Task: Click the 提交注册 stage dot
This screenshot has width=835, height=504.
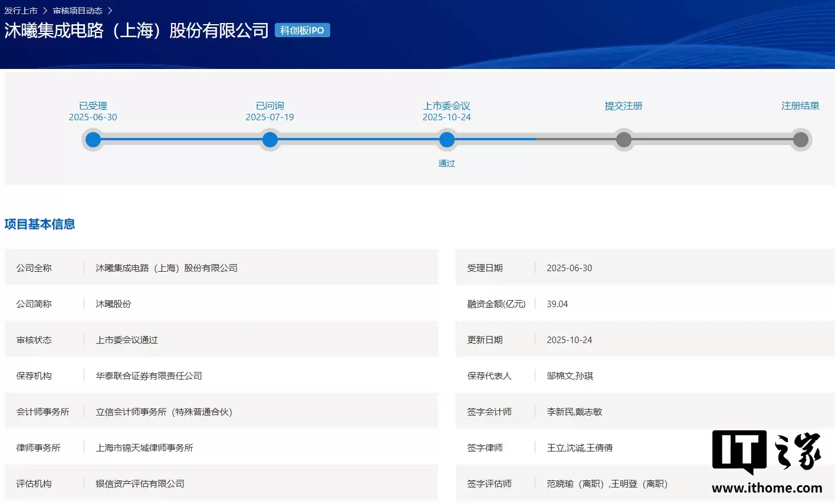Action: (x=623, y=140)
